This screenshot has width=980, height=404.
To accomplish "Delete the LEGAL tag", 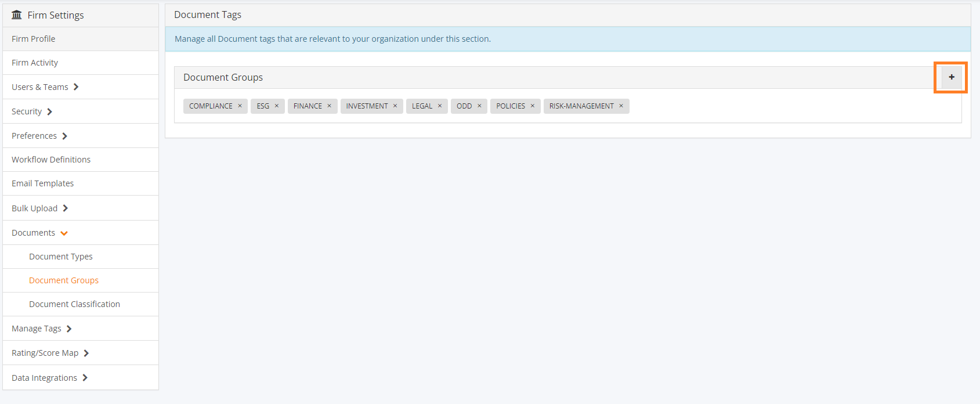I will coord(440,106).
